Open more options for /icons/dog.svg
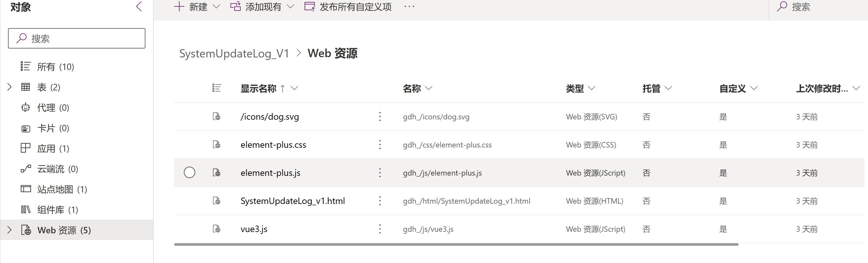This screenshot has width=868, height=263. pyautogui.click(x=380, y=117)
